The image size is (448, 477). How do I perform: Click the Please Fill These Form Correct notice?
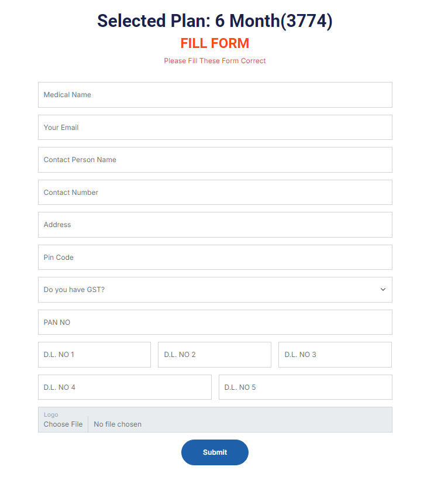click(215, 61)
